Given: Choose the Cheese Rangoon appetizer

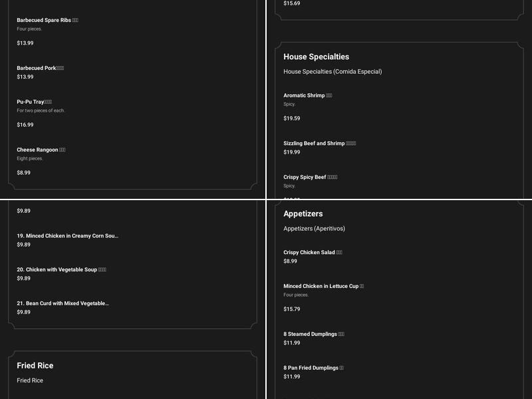Looking at the screenshot, I should [x=37, y=150].
